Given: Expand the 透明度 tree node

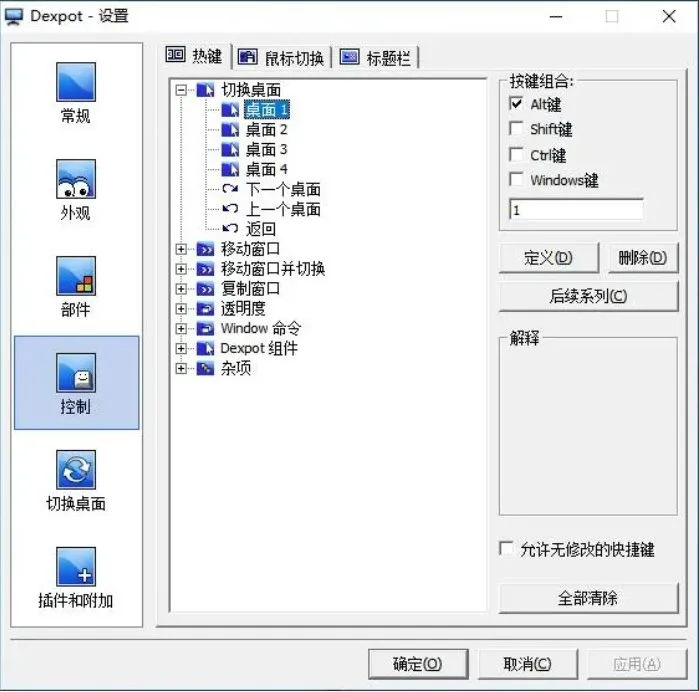Looking at the screenshot, I should [x=181, y=309].
